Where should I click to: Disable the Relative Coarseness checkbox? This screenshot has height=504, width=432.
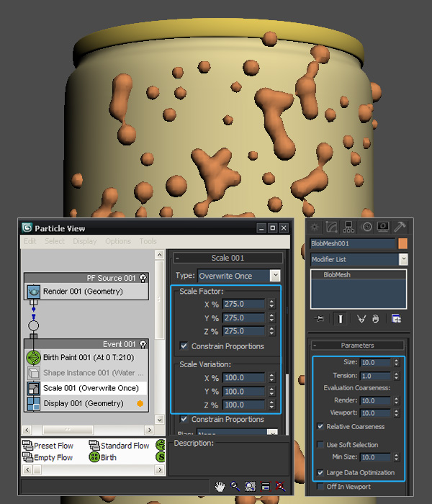[x=320, y=426]
